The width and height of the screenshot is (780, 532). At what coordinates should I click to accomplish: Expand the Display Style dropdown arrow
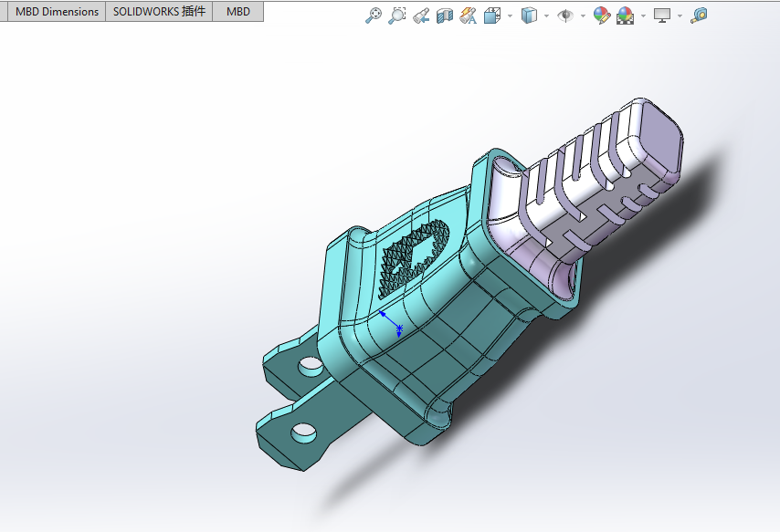pos(546,16)
